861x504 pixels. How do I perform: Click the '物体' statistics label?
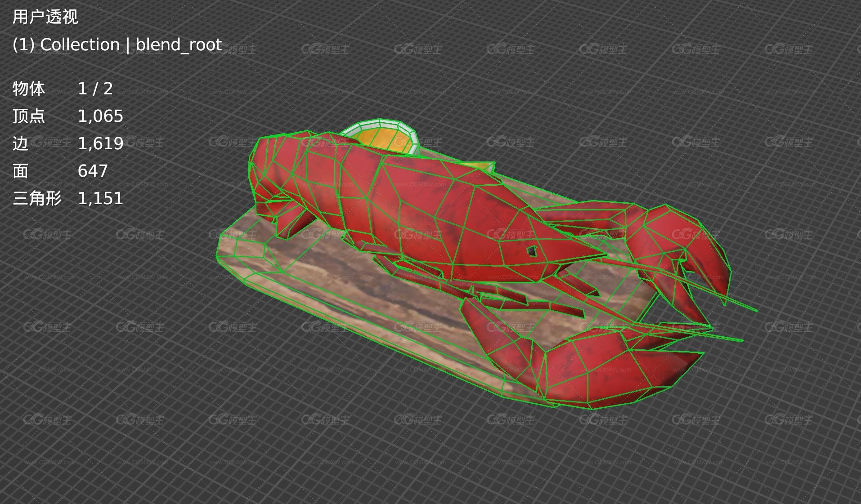29,89
